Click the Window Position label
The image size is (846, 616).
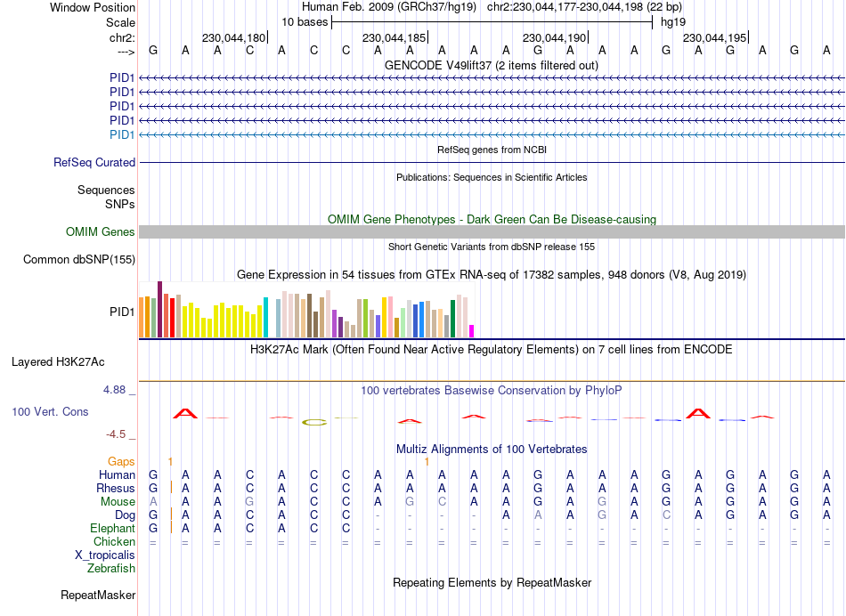coord(93,7)
